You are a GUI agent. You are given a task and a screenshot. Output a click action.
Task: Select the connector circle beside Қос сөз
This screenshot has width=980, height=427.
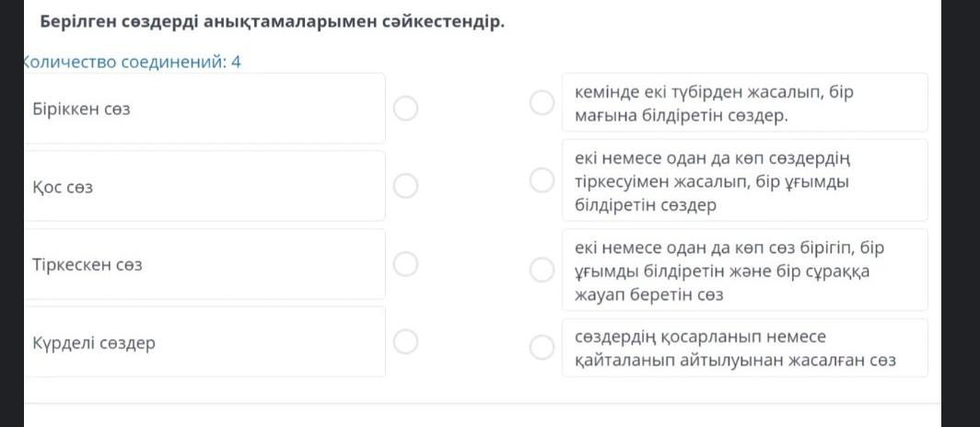405,186
